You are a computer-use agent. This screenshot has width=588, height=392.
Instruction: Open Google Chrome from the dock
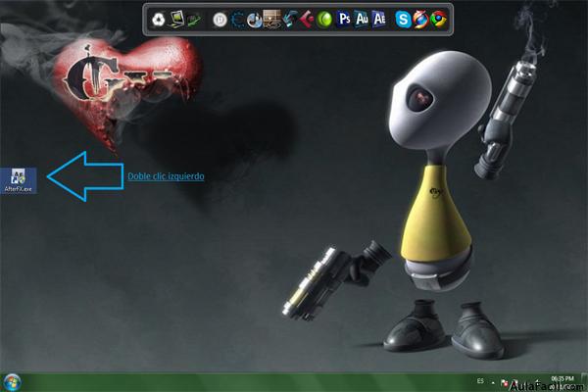(x=438, y=20)
